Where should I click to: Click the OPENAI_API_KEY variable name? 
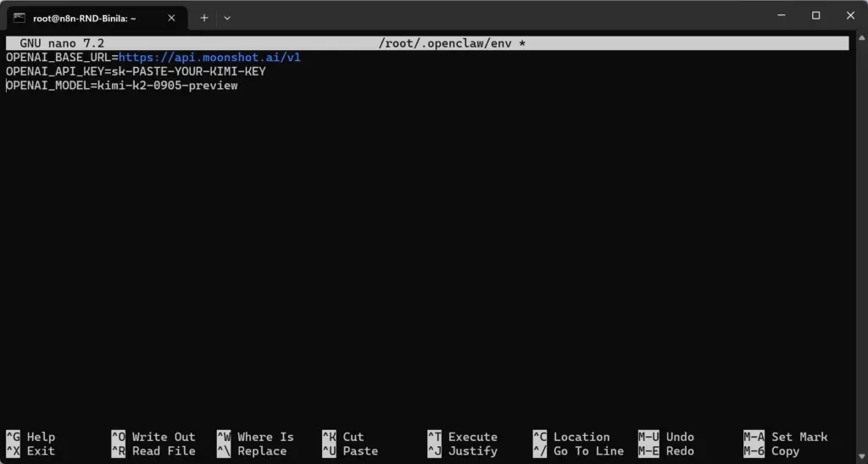(55, 71)
